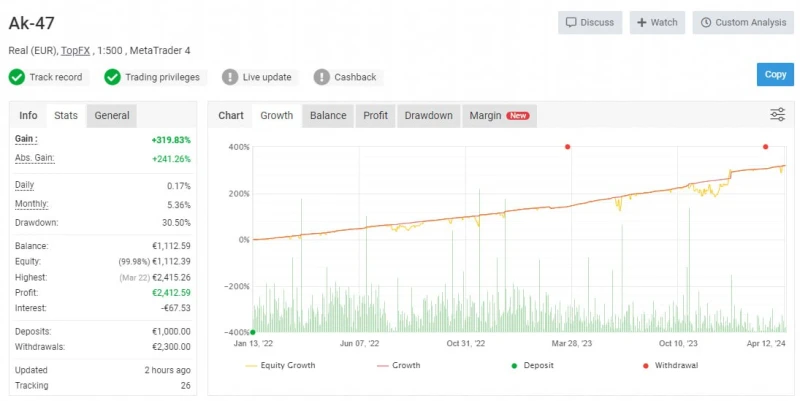The height and width of the screenshot is (401, 800).
Task: Click the Watch plus icon
Action: click(x=641, y=22)
